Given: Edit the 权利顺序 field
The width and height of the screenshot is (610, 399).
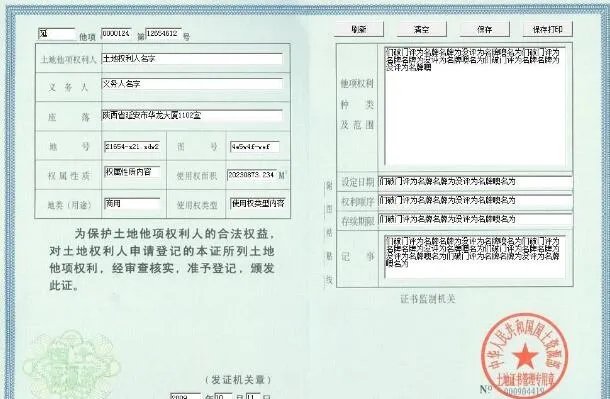Looking at the screenshot, I should tap(475, 201).
